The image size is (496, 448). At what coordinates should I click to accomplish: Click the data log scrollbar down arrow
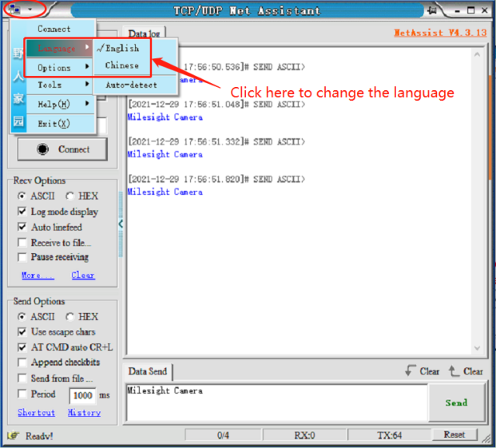(477, 347)
